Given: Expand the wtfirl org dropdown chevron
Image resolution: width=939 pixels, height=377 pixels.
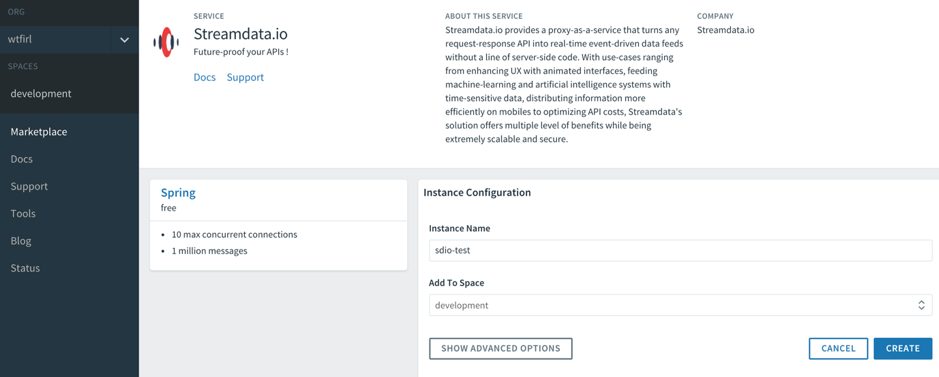Looking at the screenshot, I should [x=125, y=40].
